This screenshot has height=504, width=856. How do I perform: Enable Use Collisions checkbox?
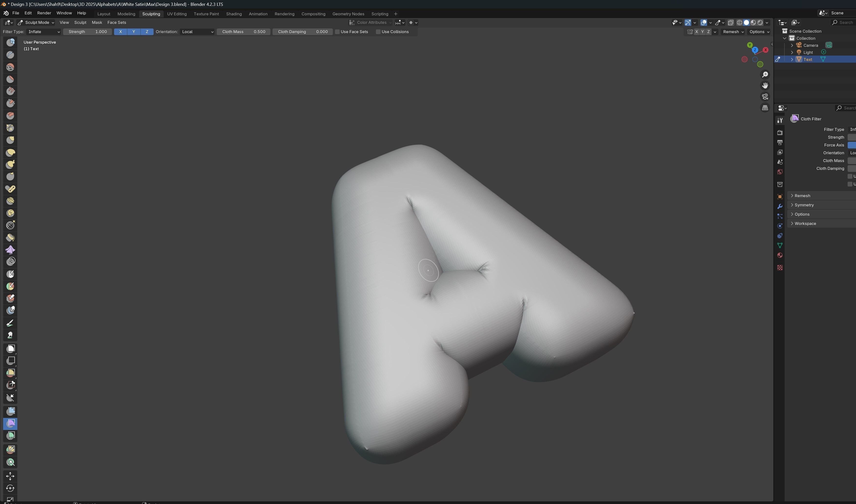point(378,32)
